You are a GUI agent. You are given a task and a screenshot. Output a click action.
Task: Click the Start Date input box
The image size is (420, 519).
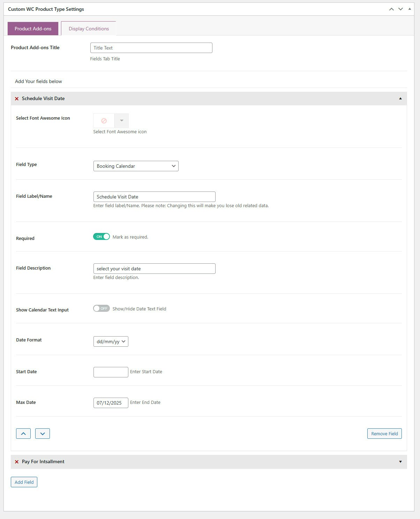[111, 372]
